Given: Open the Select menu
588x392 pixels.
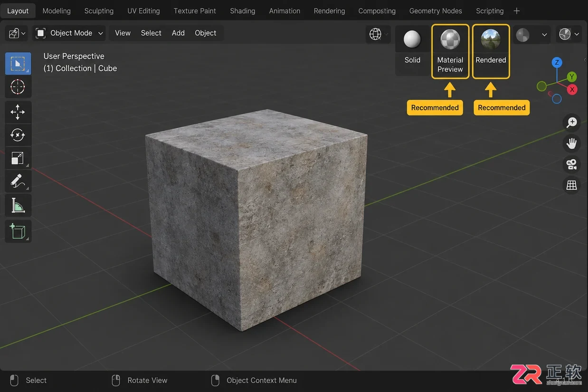Looking at the screenshot, I should 151,33.
